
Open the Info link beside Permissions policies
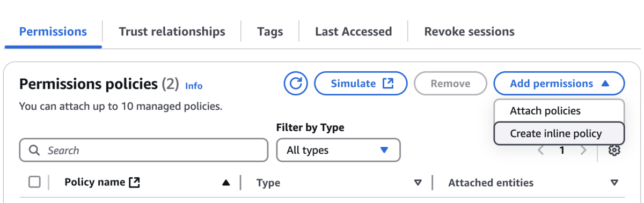(x=194, y=86)
